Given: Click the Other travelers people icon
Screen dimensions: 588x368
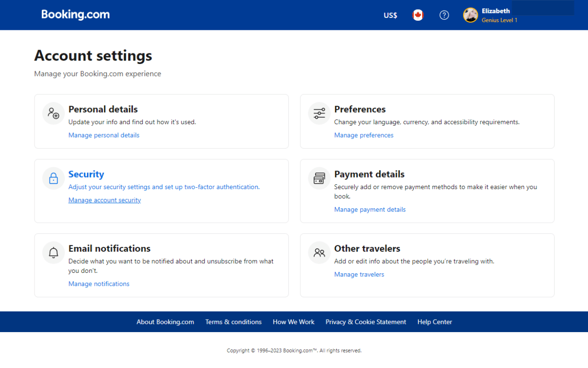Looking at the screenshot, I should 319,252.
